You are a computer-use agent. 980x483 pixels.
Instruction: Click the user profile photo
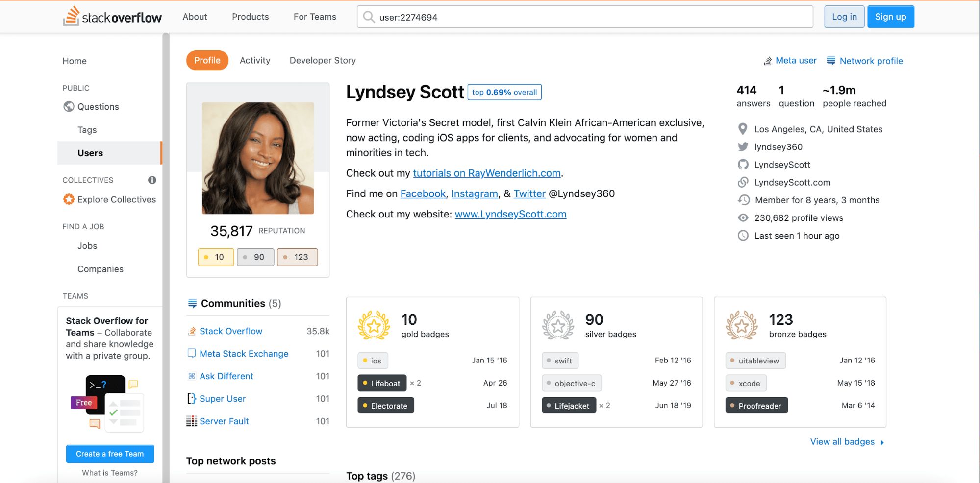pyautogui.click(x=258, y=158)
